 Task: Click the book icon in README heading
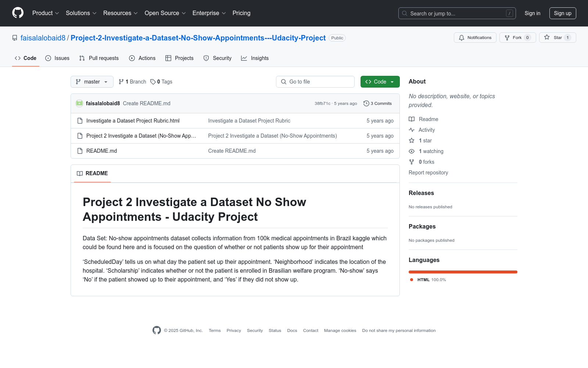click(x=80, y=173)
